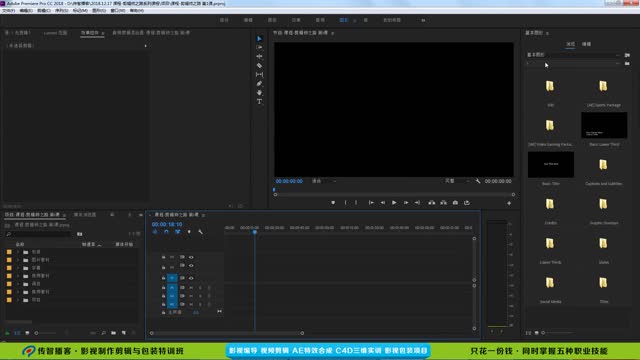Toggle timeline Linked Selection
Image resolution: width=640 pixels, height=360 pixels.
click(178, 232)
